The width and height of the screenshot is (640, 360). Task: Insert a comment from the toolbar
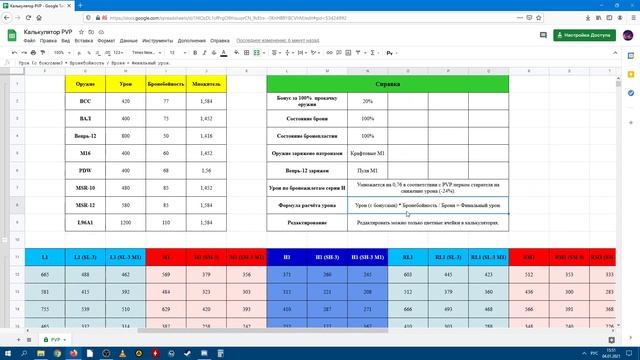(x=339, y=53)
